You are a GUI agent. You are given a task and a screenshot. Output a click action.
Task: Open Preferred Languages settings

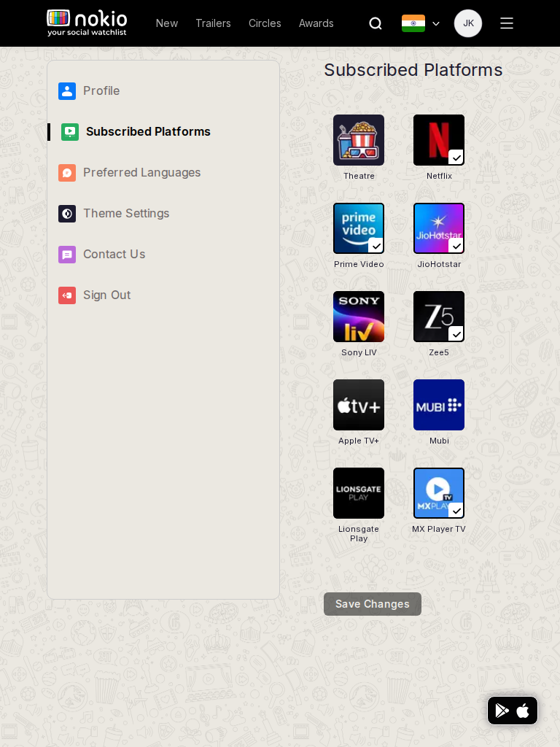click(x=142, y=172)
